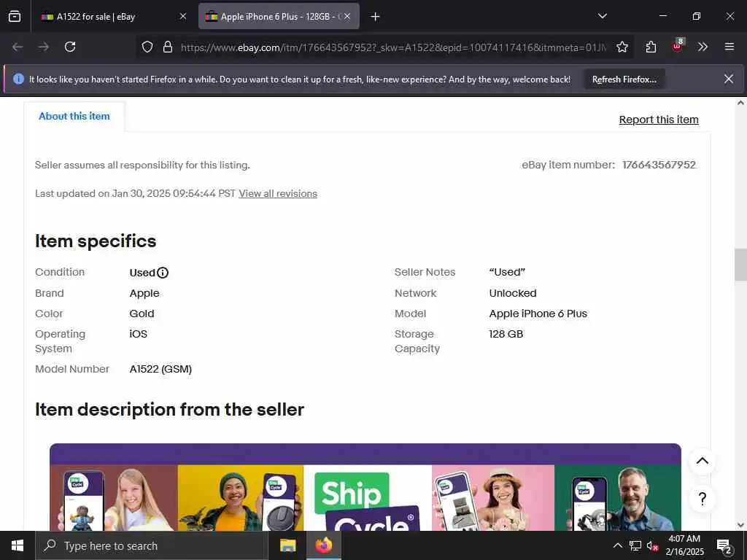Go back to previous page
Viewport: 747px width, 560px height.
(18, 47)
